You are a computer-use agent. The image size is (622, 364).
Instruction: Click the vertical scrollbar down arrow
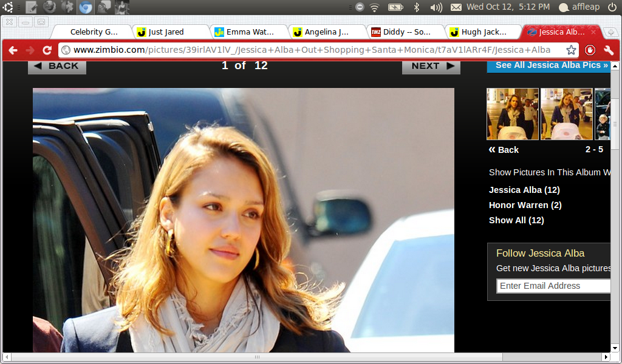(615, 348)
